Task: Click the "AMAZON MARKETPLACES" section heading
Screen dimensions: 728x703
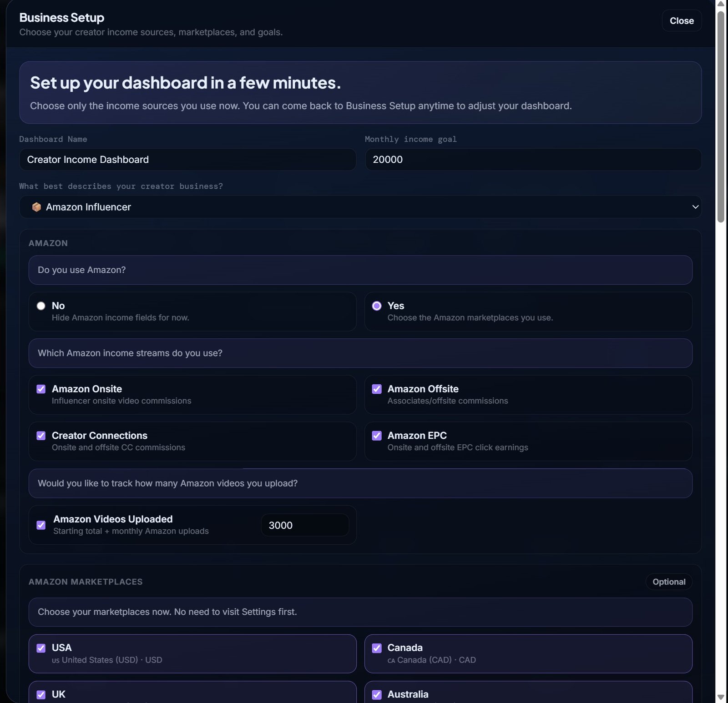Action: tap(86, 582)
